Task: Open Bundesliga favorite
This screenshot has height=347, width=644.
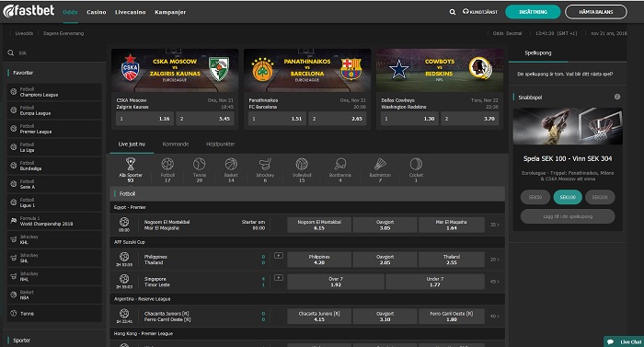Action: tap(54, 166)
